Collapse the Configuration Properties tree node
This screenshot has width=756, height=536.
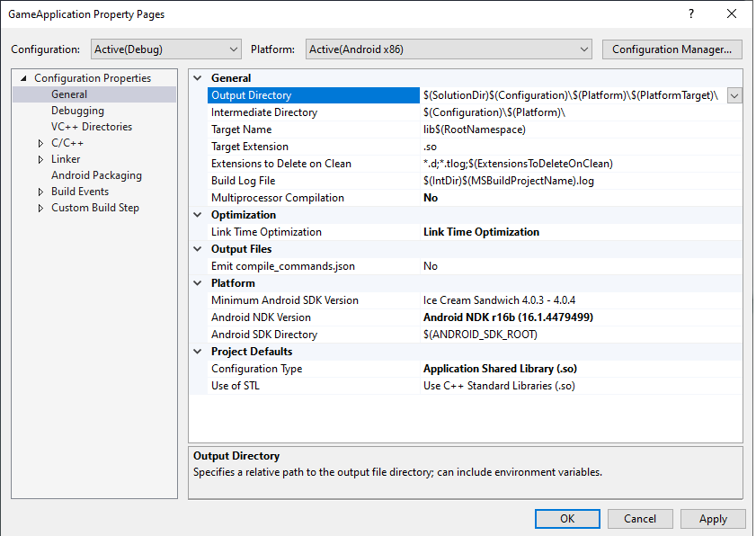pos(23,78)
